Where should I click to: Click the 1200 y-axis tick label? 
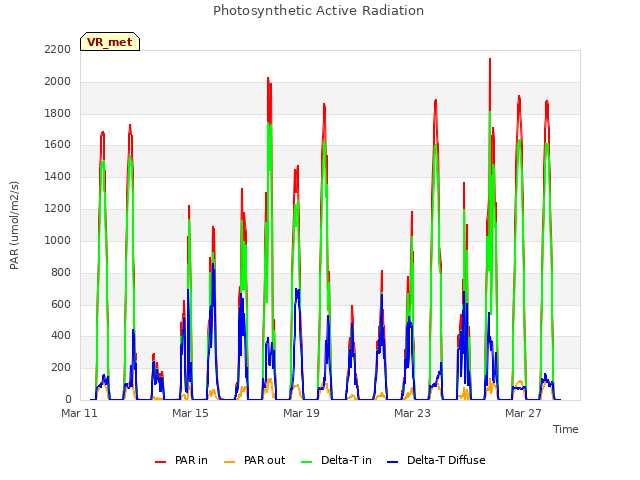tap(58, 208)
